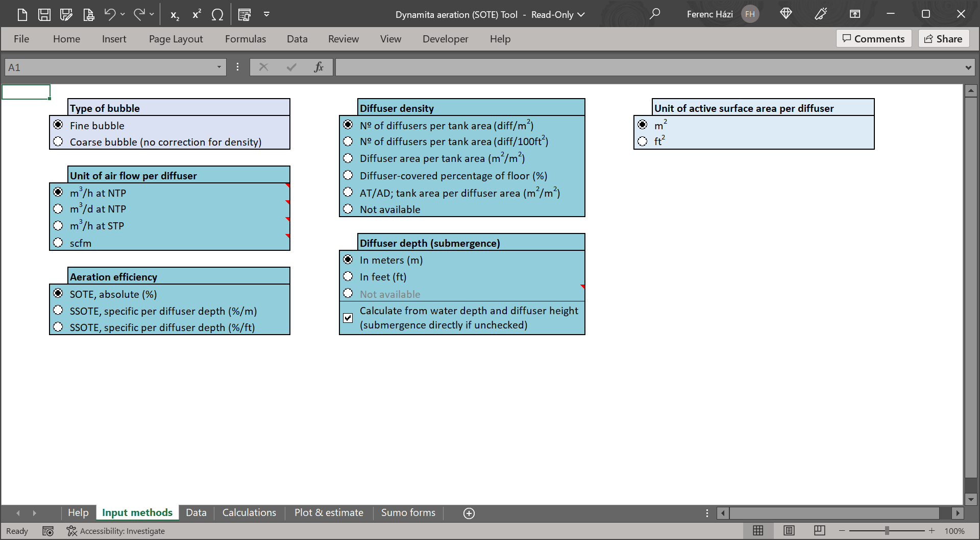The height and width of the screenshot is (540, 980).
Task: Expand the formula bar chevron
Action: [x=968, y=67]
